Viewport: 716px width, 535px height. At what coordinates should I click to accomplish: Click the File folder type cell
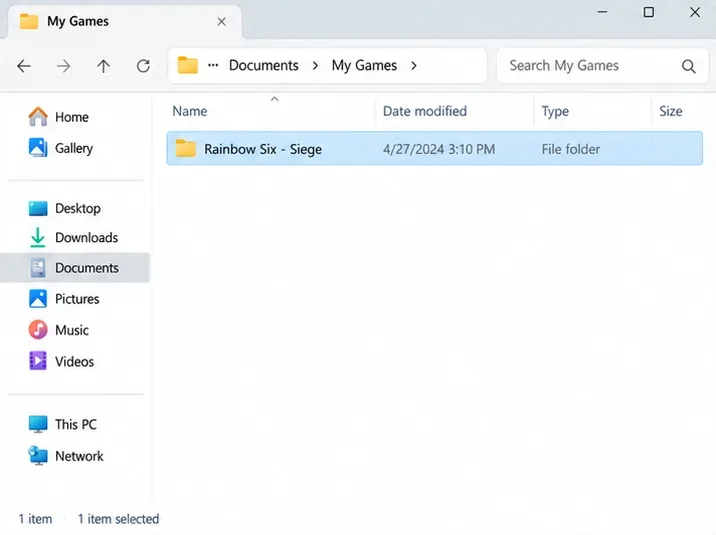[570, 149]
